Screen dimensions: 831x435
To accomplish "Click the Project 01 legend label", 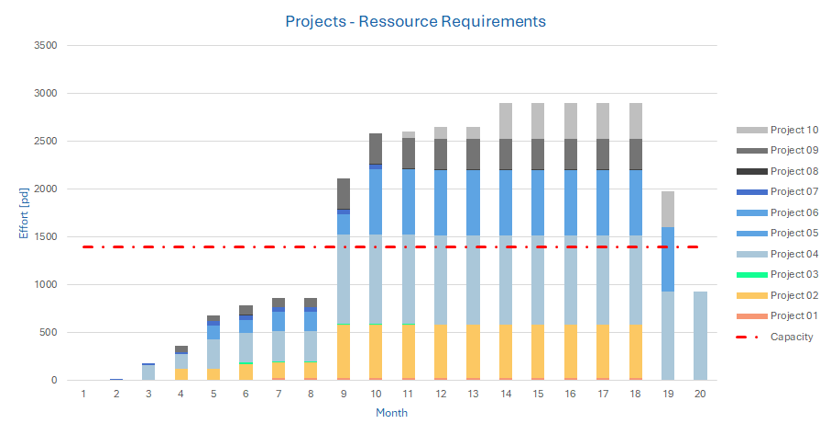I will pos(794,316).
